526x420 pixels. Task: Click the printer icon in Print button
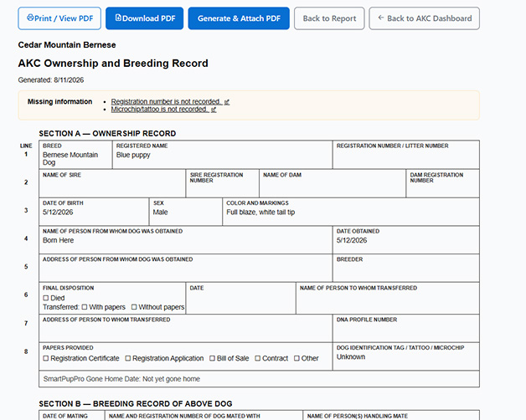click(30, 18)
